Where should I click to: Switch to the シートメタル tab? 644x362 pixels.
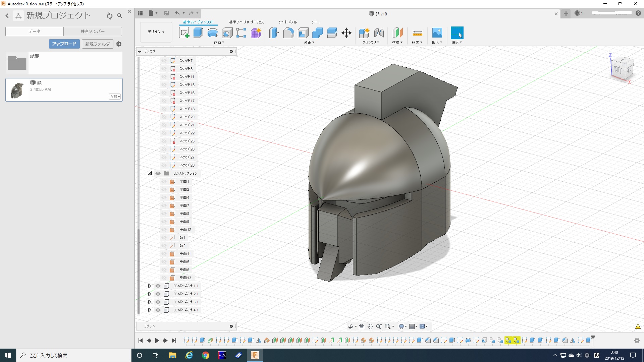pos(287,22)
